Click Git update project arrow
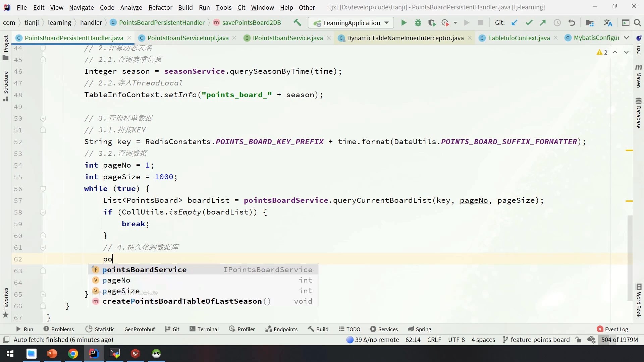644x362 pixels. [x=514, y=23]
